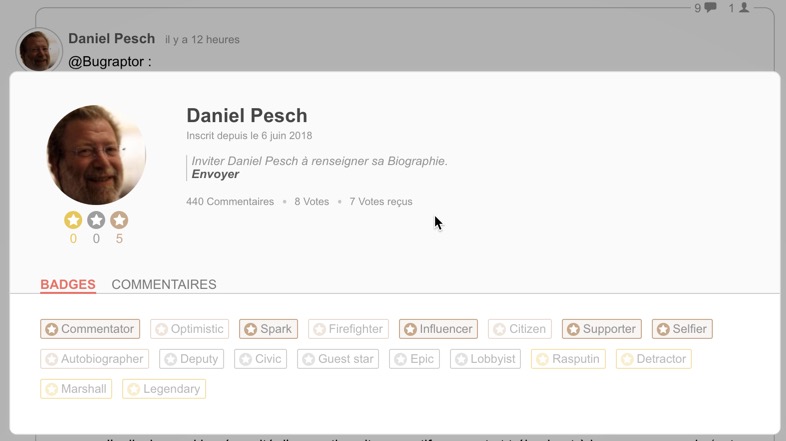Click the Supporter badge

pos(602,329)
